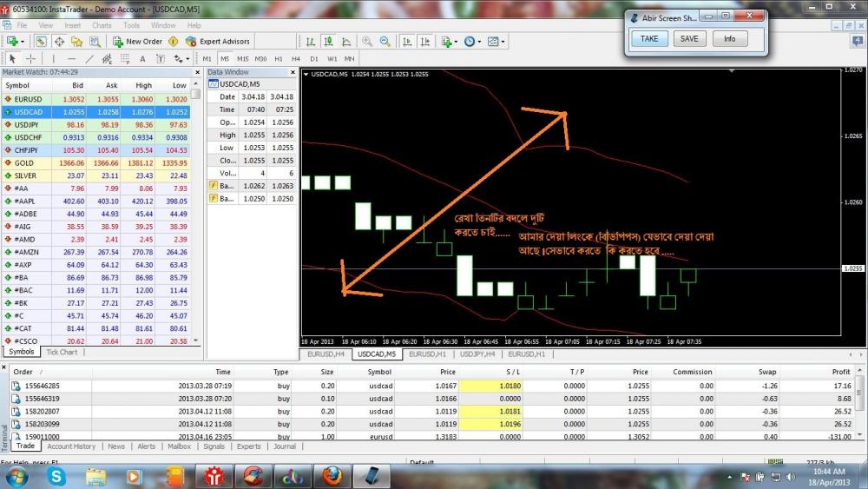
Task: Select the equidistant channel tool
Action: tap(107, 59)
